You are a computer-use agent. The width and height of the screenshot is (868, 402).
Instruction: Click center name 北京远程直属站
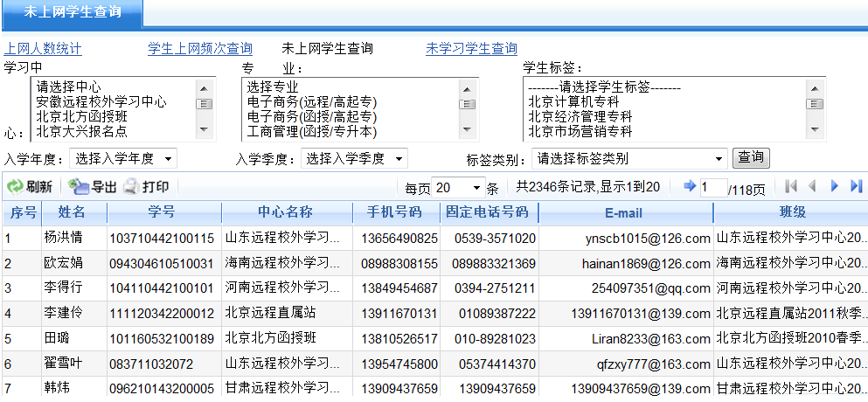(270, 313)
